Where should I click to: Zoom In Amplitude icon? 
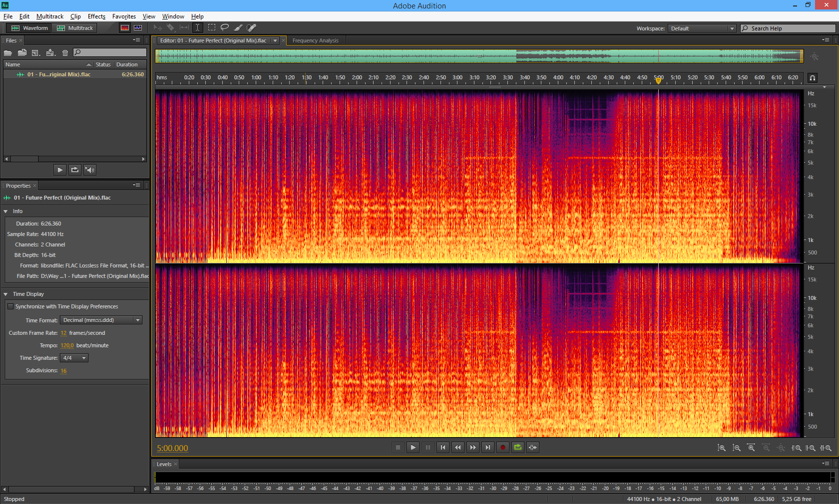coord(722,448)
